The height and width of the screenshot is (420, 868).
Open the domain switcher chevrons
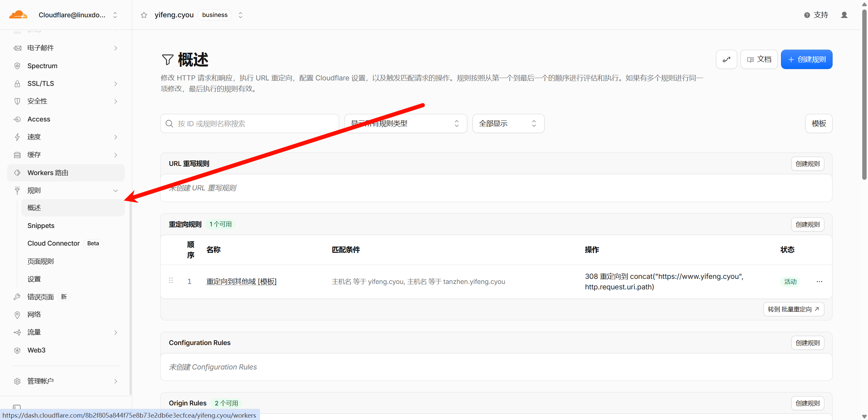[240, 15]
